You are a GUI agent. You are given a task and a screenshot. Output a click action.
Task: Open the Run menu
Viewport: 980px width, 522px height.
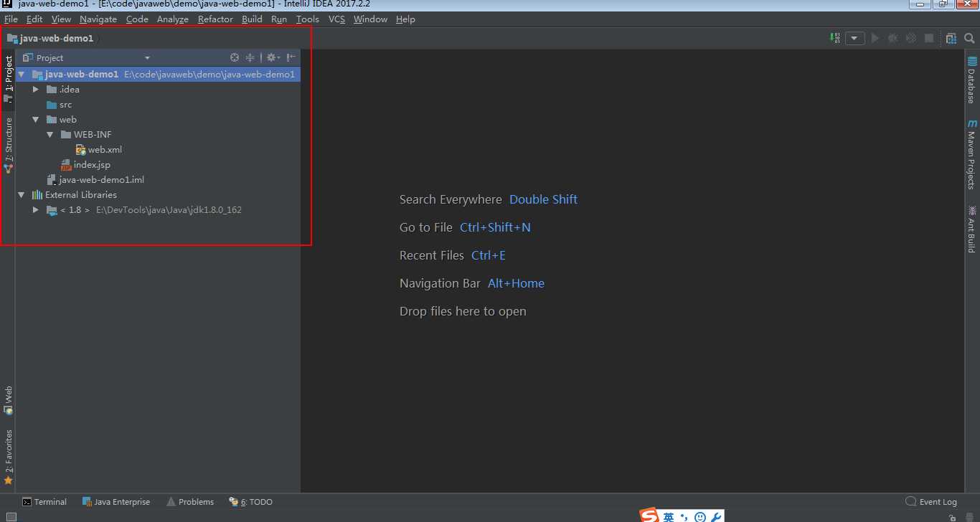[x=279, y=19]
